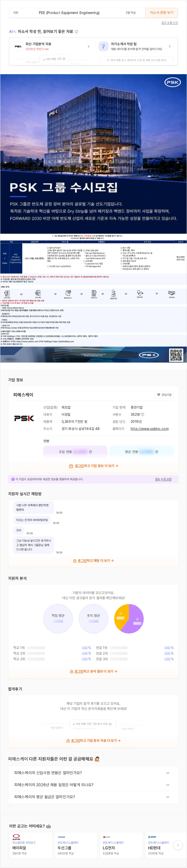Click the PSK logo on the building banner
The image size is (187, 868).
click(172, 82)
